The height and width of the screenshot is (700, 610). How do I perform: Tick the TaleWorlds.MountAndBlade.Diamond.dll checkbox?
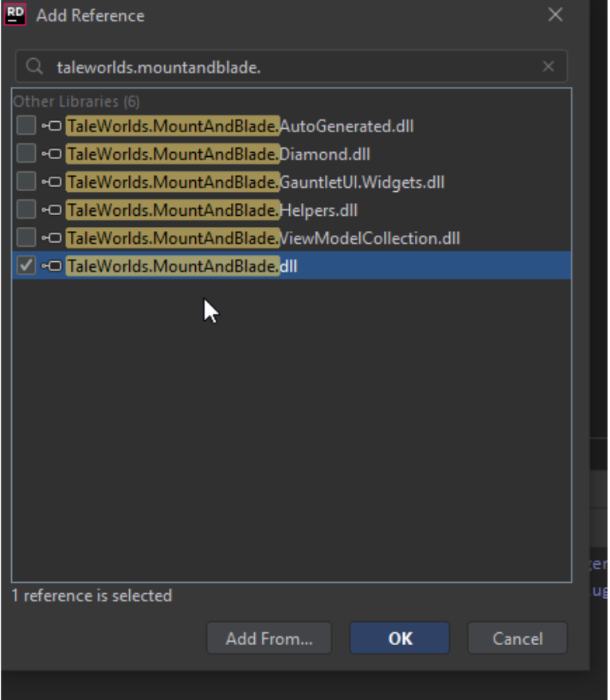tap(26, 154)
